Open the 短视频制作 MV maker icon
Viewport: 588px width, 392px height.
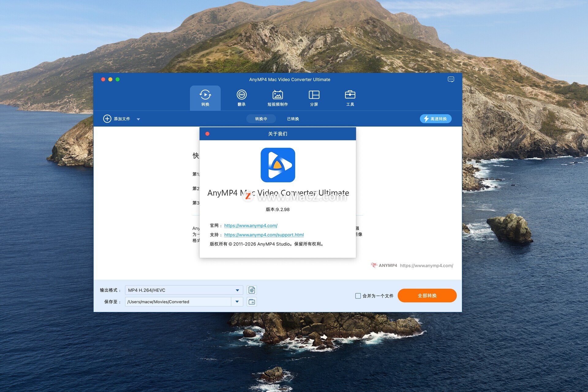tap(277, 95)
